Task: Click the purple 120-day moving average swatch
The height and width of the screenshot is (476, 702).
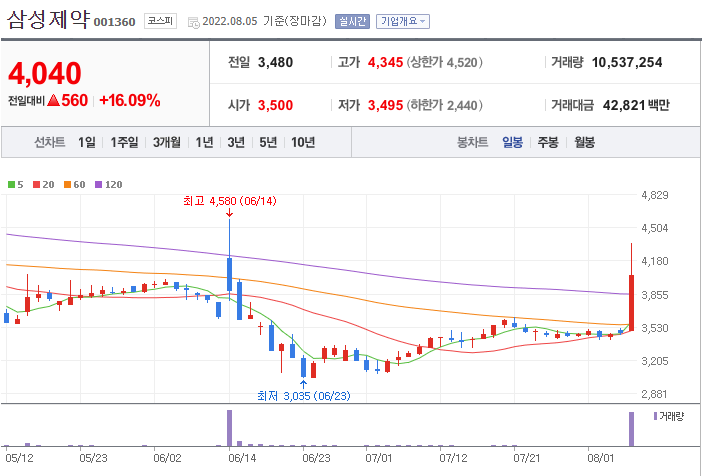Action: 98,184
